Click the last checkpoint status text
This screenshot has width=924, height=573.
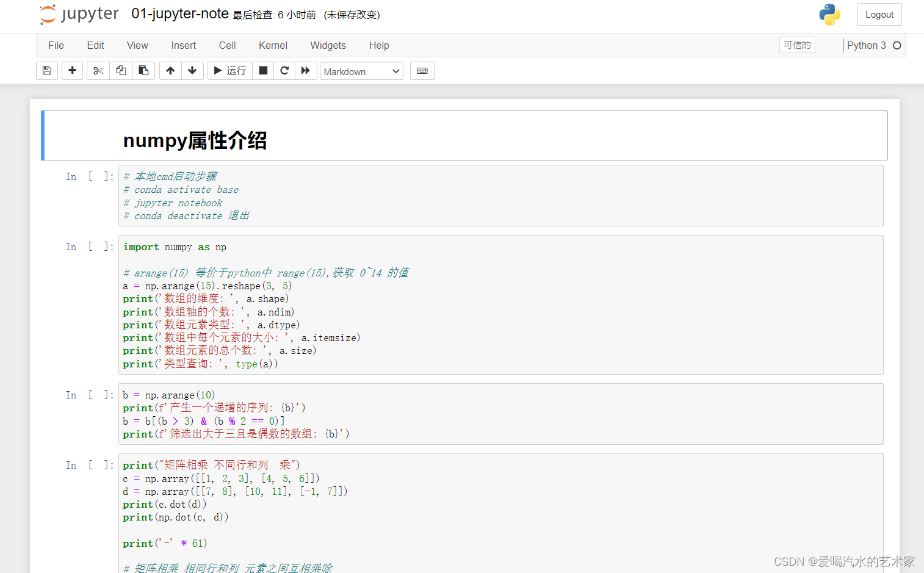[275, 15]
